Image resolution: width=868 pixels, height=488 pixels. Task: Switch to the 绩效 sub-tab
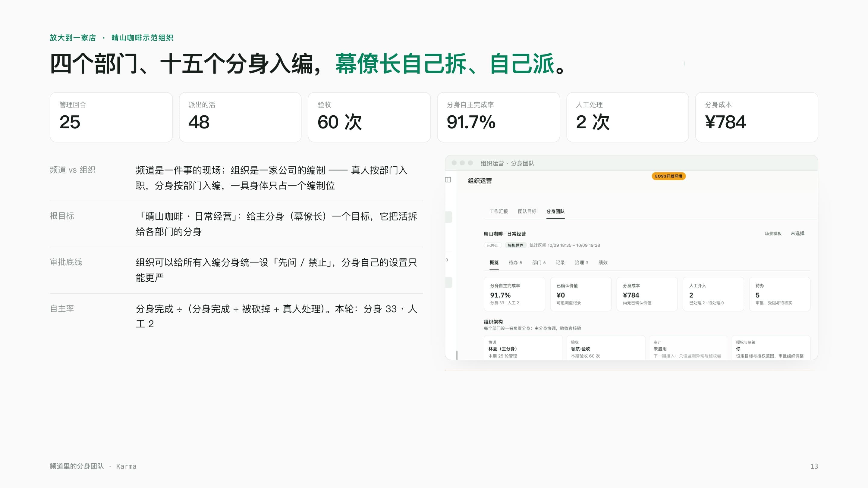point(603,263)
